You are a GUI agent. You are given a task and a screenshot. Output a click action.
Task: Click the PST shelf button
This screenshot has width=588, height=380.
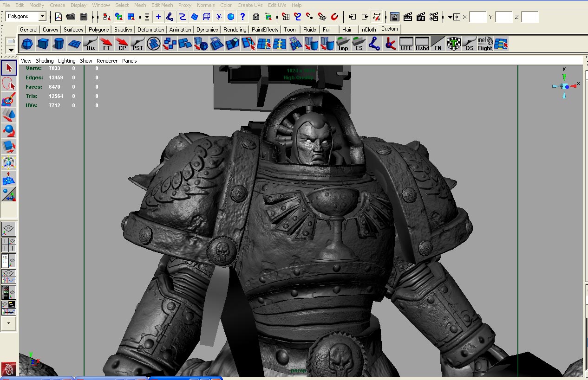138,44
